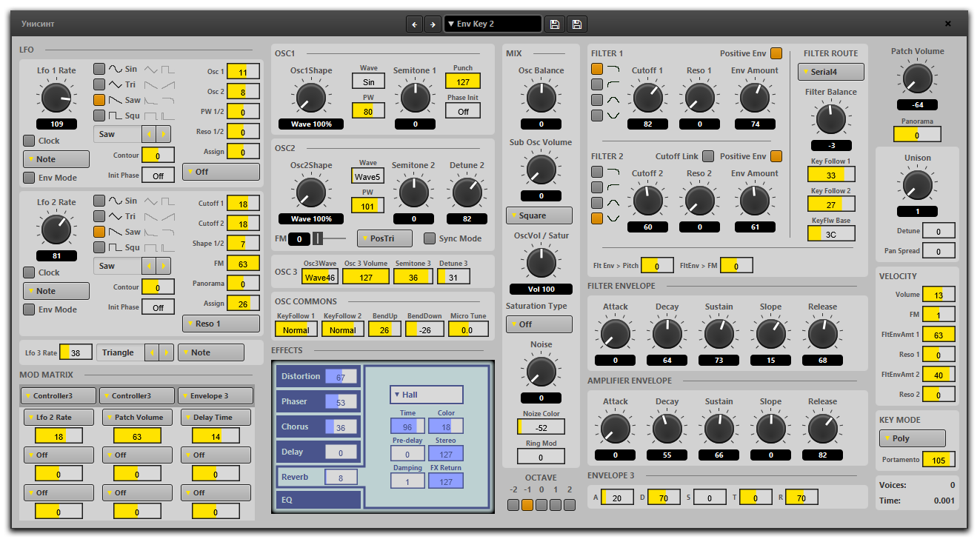Select the last Filter 2 type shape
Image resolution: width=980 pixels, height=542 pixels.
pyautogui.click(x=597, y=218)
